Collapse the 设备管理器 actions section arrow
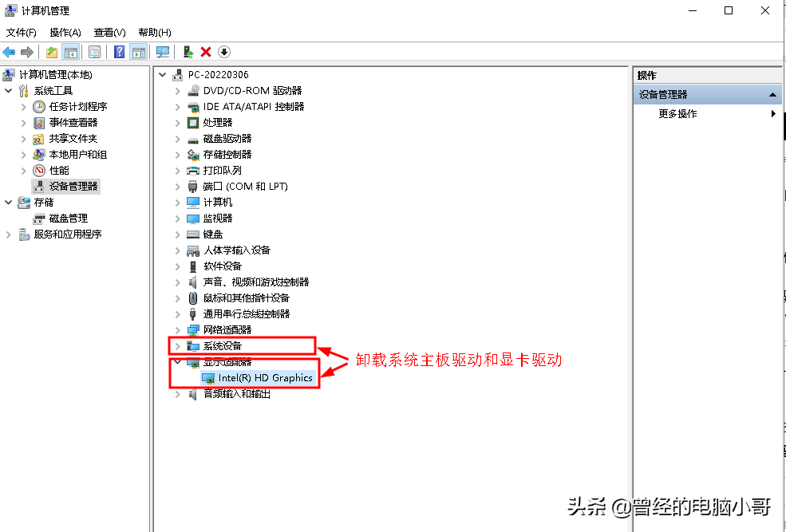 coord(772,95)
